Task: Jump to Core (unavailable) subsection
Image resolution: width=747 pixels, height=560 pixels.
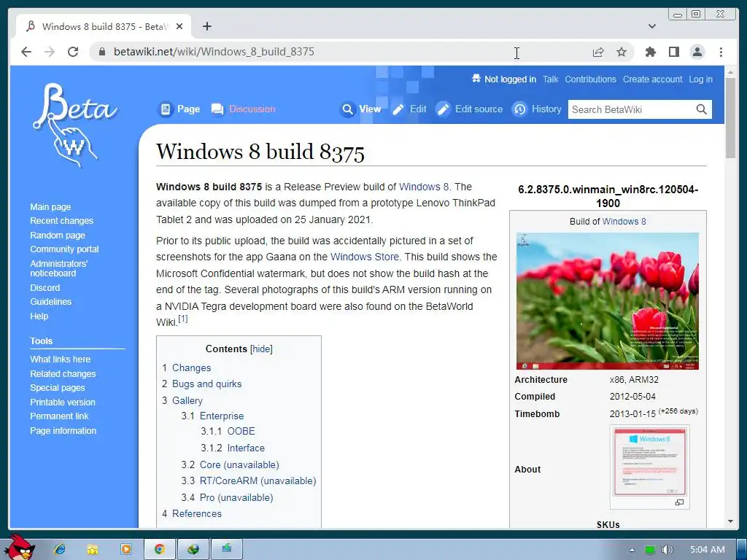Action: [239, 464]
